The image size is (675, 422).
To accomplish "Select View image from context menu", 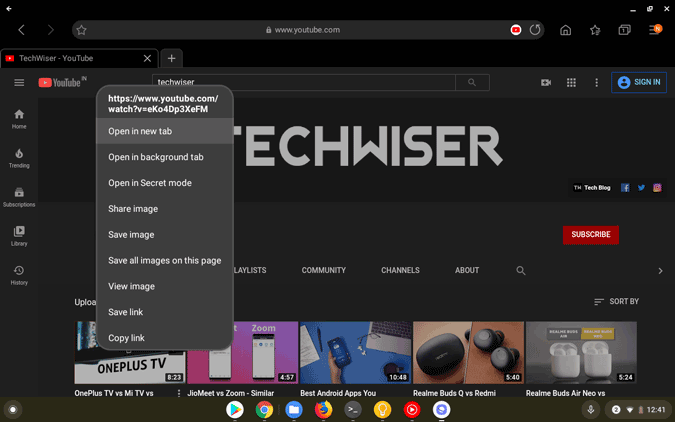I will 165,286.
